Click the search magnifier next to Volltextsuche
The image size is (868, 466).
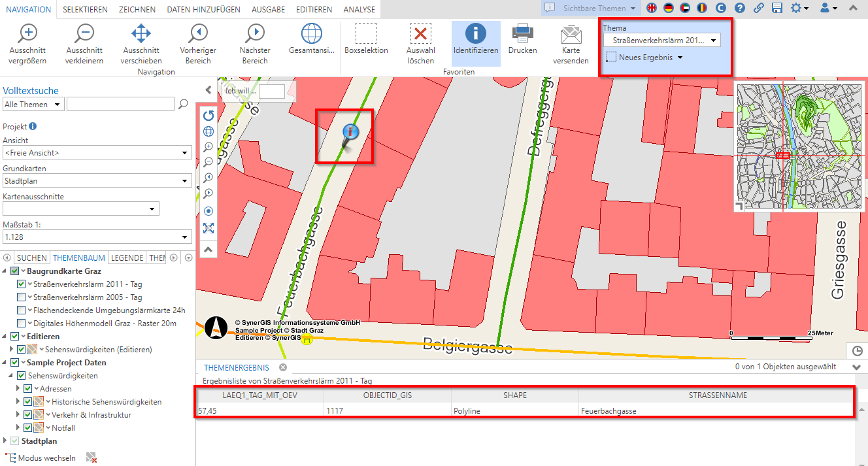[184, 104]
